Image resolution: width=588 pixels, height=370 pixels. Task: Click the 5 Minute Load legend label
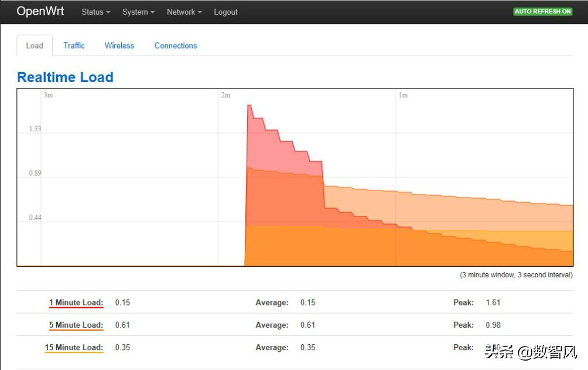coord(76,325)
